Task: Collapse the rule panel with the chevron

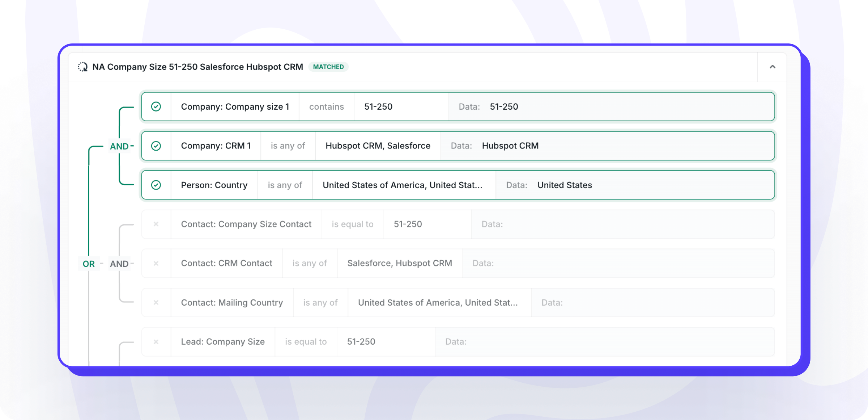Action: (x=772, y=67)
